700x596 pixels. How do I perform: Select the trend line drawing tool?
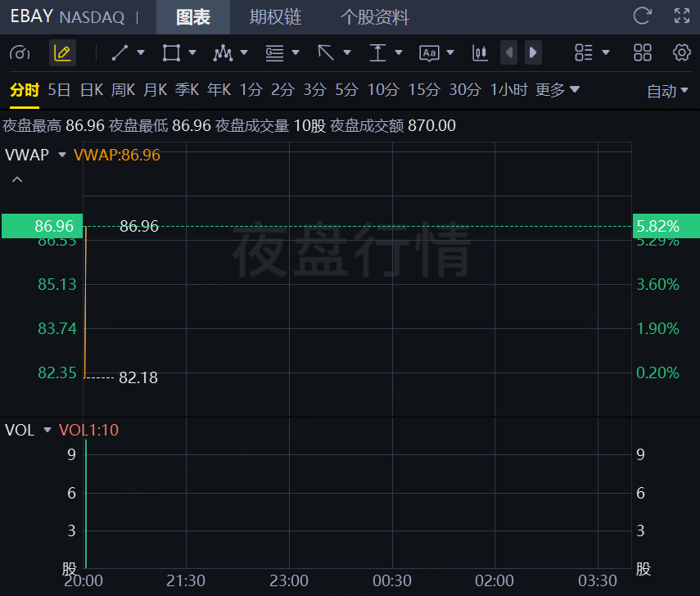[x=120, y=53]
